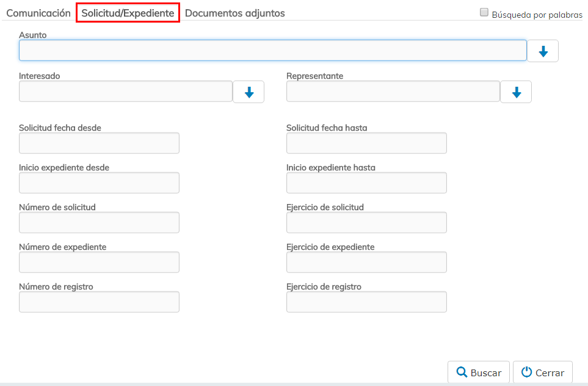Open the Representante arrow selector

tap(516, 92)
